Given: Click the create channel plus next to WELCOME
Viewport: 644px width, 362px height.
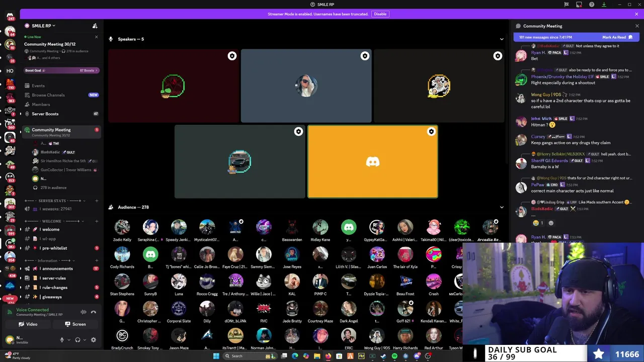Looking at the screenshot, I should point(97,221).
